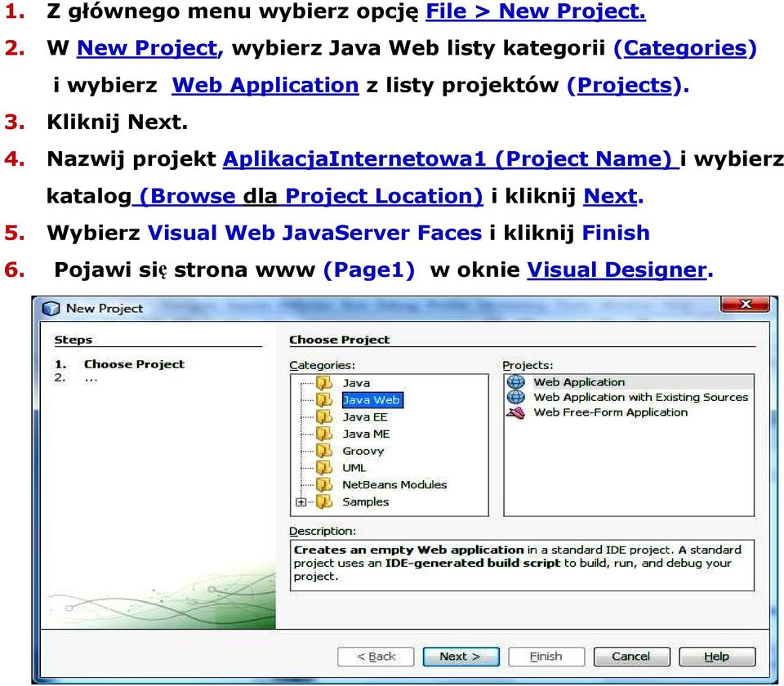The width and height of the screenshot is (784, 686).
Task: Click the NetBeans Modules folder icon
Action: (324, 485)
